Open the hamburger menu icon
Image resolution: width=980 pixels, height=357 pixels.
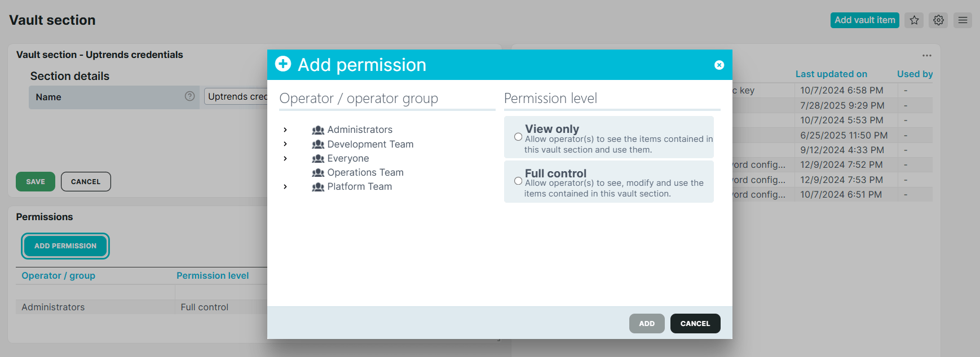(963, 20)
